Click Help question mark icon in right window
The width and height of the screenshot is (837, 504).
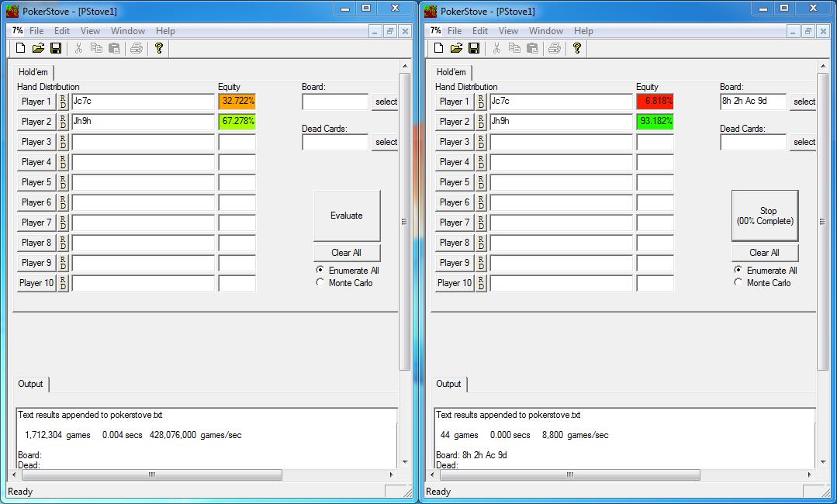(x=577, y=48)
